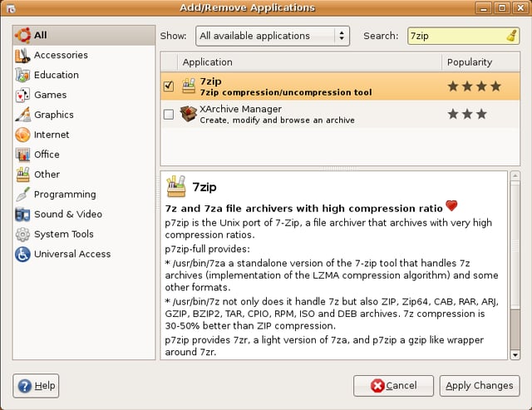This screenshot has width=532, height=410.
Task: Sort by the Popularity column header
Action: coord(480,62)
